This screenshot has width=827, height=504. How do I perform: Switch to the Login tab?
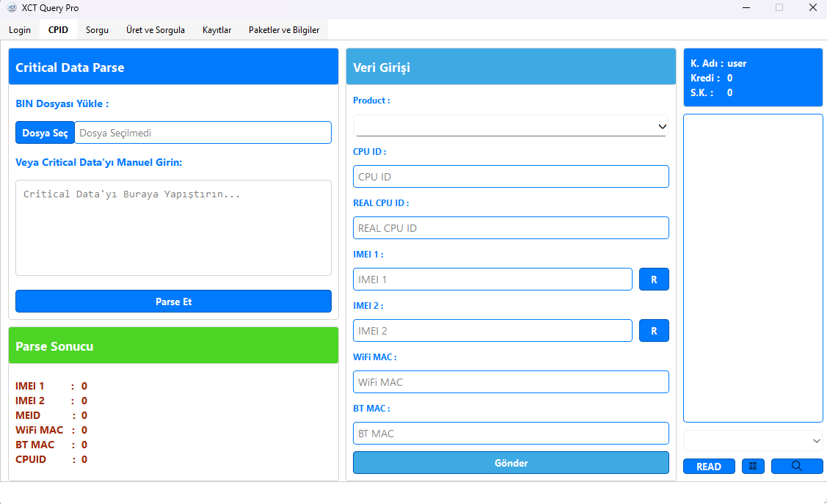20,30
